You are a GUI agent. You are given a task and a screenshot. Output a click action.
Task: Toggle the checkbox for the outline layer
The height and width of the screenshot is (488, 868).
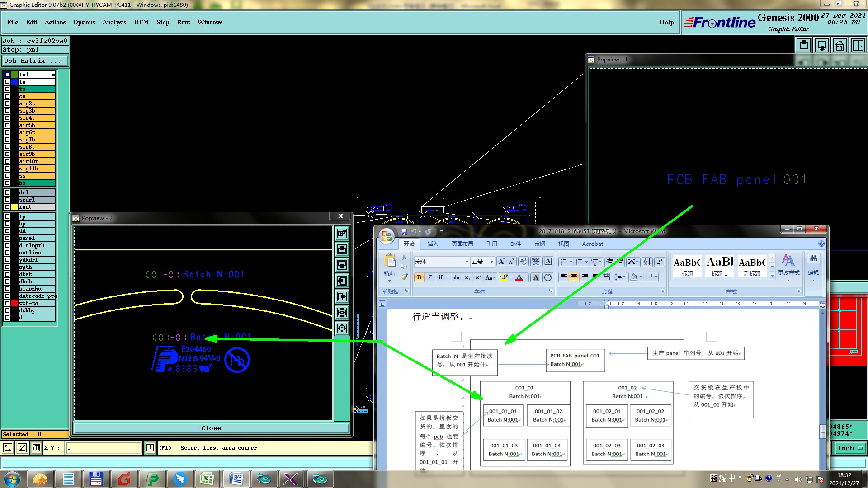[7, 253]
